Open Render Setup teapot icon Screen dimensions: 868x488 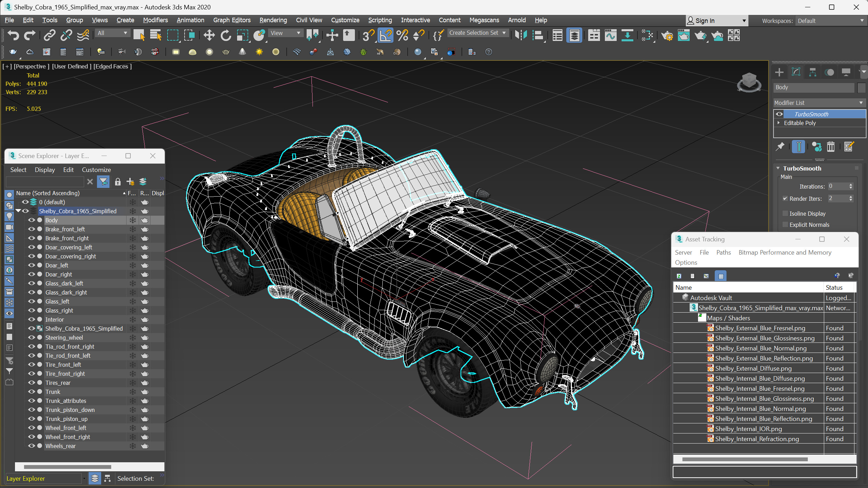[x=667, y=35]
